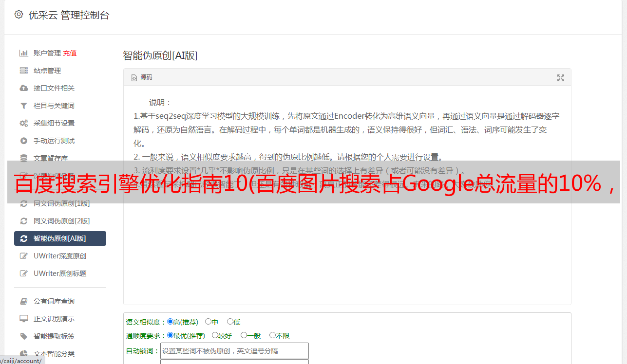
Task: Select 最优(推荐) for 通顺度要求
Action: pyautogui.click(x=170, y=335)
